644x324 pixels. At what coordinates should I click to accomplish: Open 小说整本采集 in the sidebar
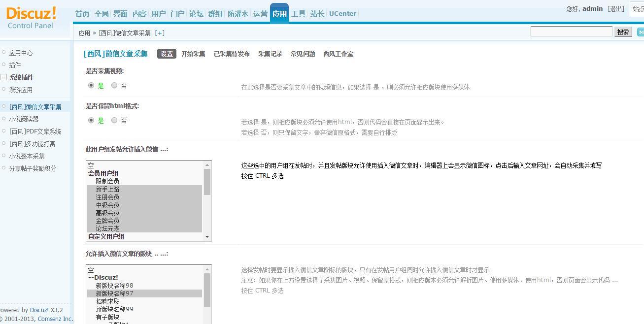point(27,156)
